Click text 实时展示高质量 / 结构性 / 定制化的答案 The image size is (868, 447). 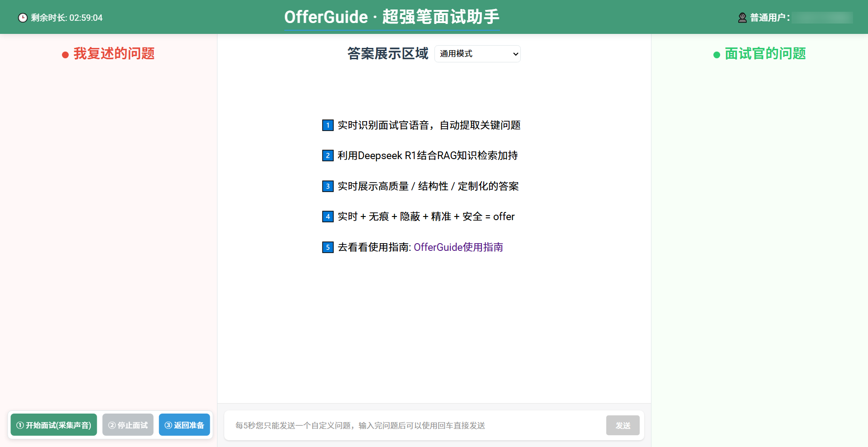(x=428, y=186)
